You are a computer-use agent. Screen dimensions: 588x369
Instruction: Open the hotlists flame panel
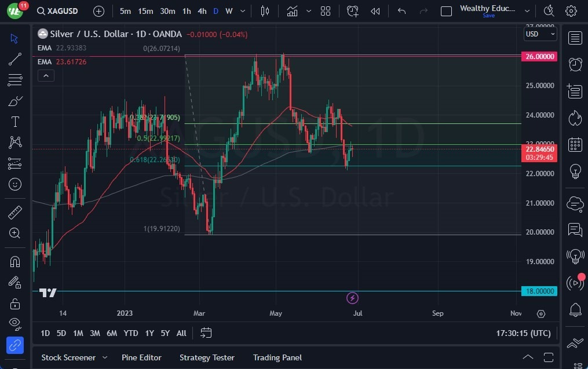pyautogui.click(x=575, y=118)
